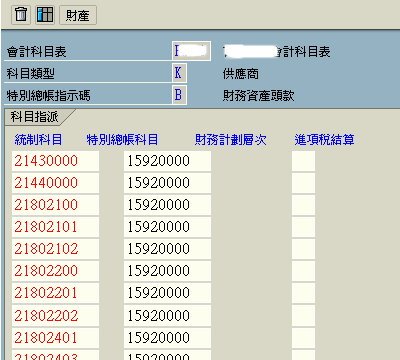Click the 會計科目表 code field
This screenshot has width=400, height=360.
(191, 51)
